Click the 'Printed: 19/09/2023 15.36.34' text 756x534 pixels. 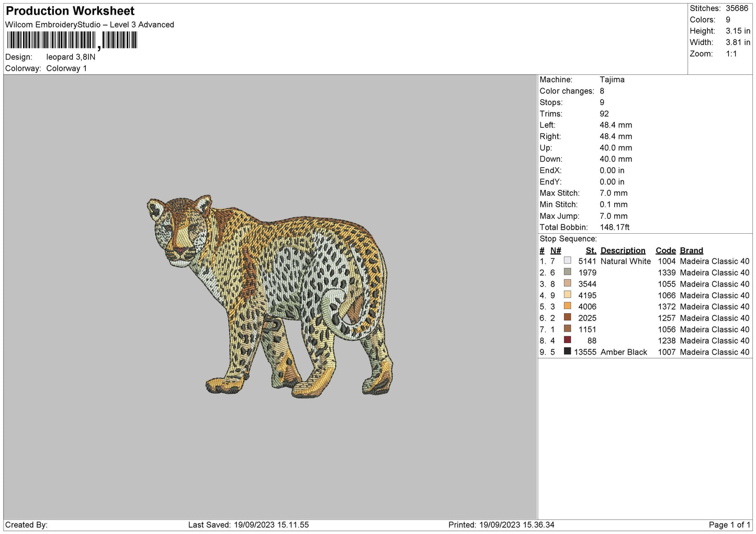[501, 525]
